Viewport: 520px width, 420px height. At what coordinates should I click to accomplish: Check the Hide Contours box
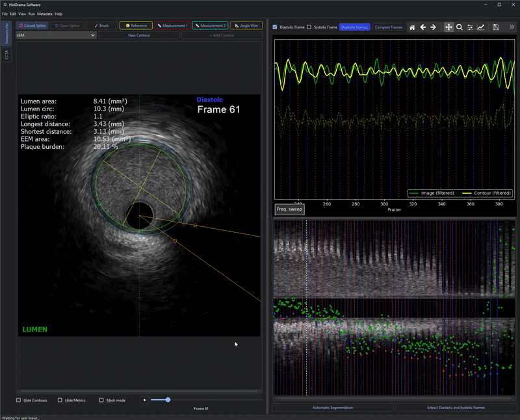pos(19,400)
